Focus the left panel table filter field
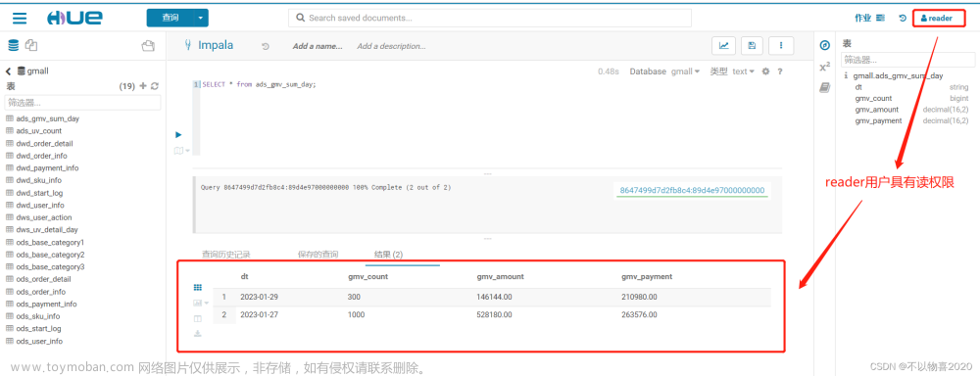980x376 pixels. pyautogui.click(x=82, y=103)
